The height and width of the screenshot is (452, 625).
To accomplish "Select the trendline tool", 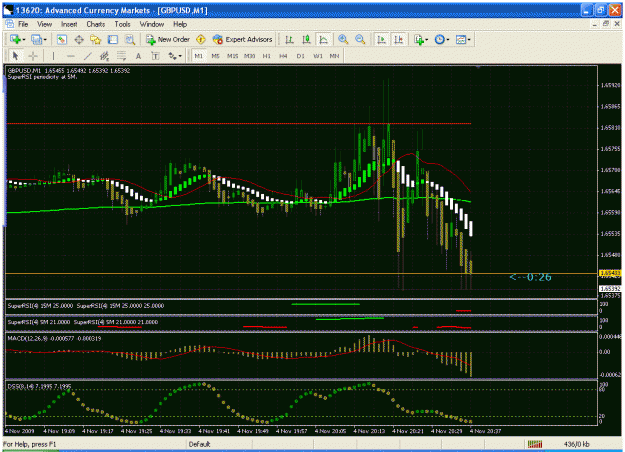I will pyautogui.click(x=88, y=56).
